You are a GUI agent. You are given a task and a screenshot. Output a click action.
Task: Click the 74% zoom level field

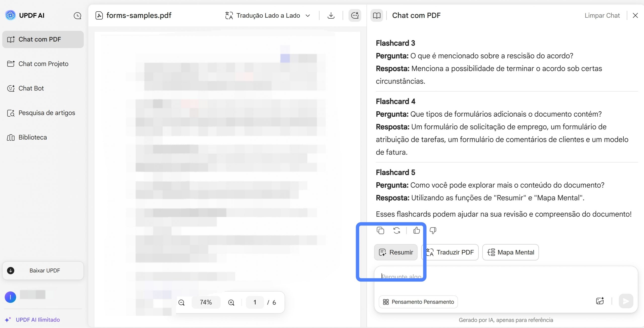(x=206, y=302)
